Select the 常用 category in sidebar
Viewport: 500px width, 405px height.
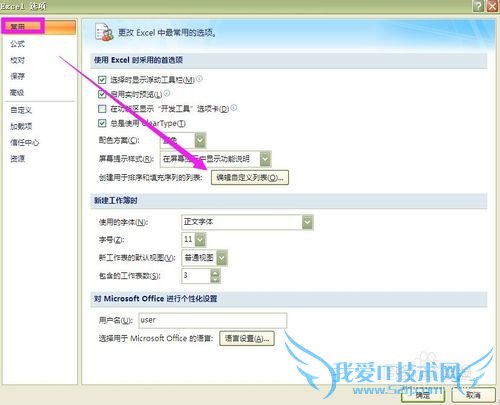(39, 26)
